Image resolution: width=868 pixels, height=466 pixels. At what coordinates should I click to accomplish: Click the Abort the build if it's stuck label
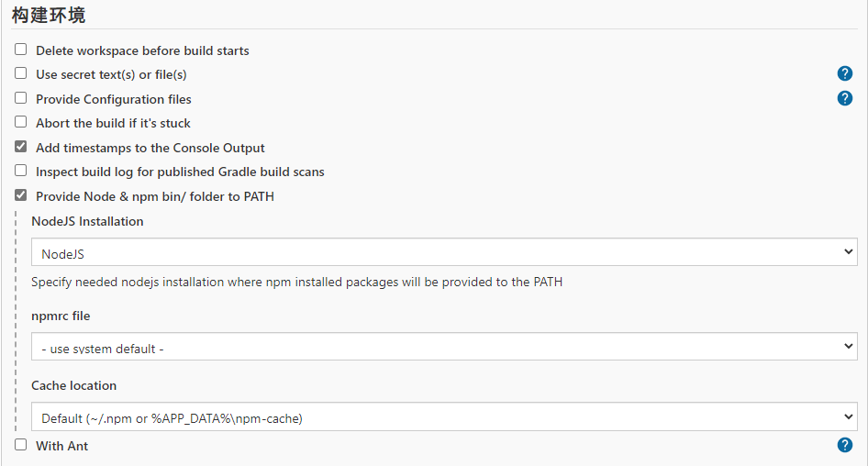point(113,123)
